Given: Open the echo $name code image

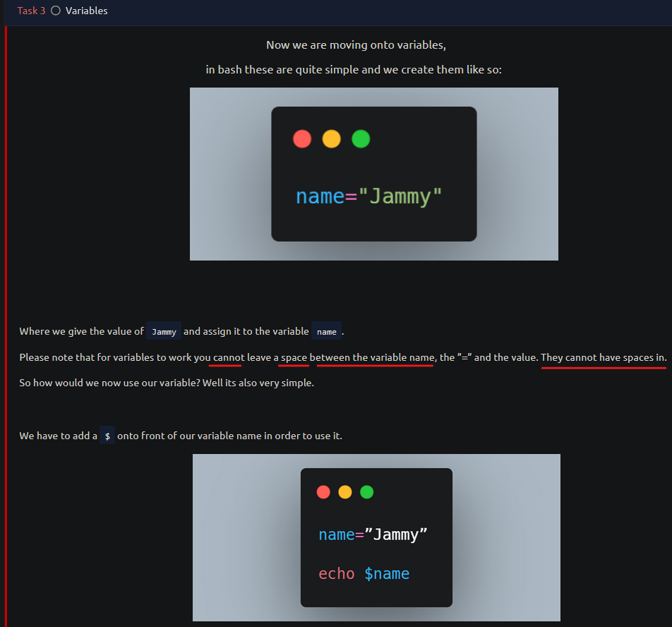Looking at the screenshot, I should coord(376,537).
